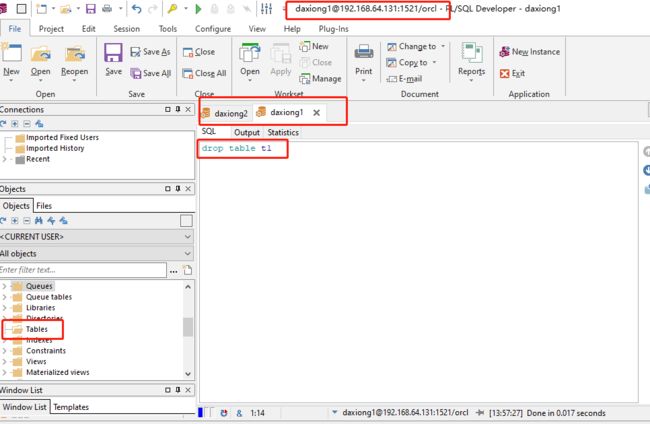The image size is (650, 424).
Task: Click the Save All button
Action: click(x=150, y=73)
